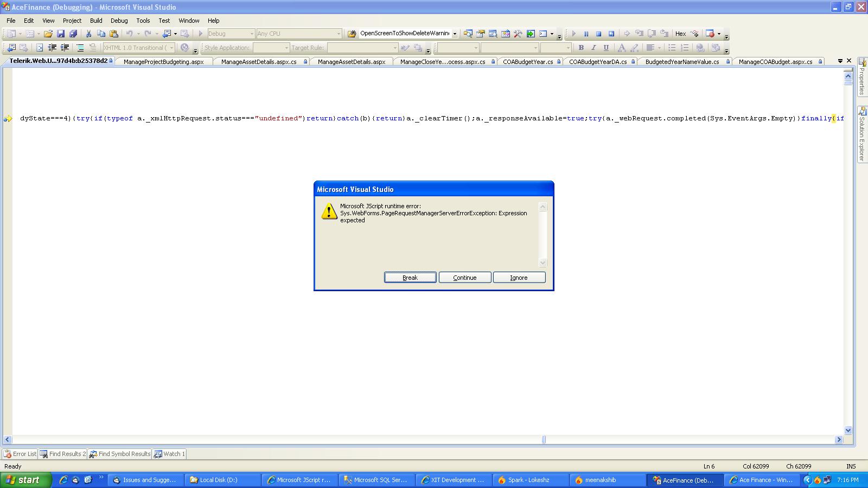Click Continue in the error dialog
868x488 pixels.
click(465, 278)
